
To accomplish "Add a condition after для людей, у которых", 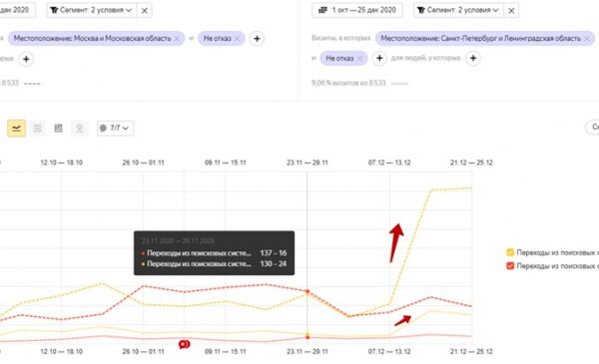I will pos(473,59).
